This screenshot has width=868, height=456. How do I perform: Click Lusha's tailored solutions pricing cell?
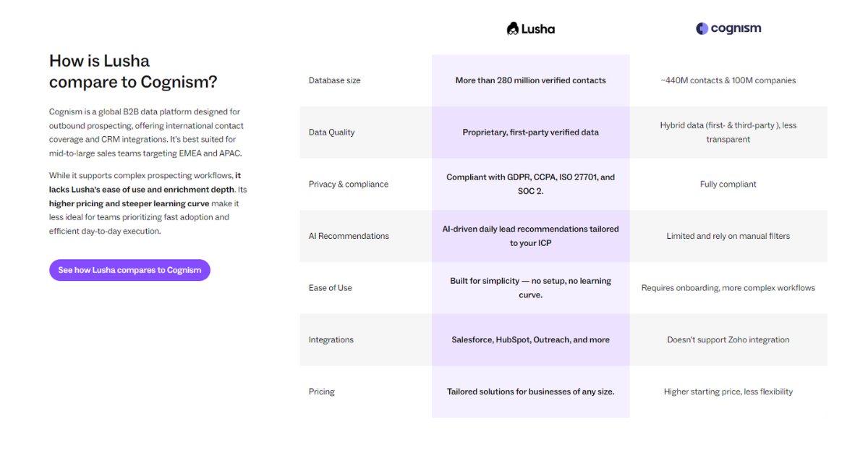coord(531,392)
